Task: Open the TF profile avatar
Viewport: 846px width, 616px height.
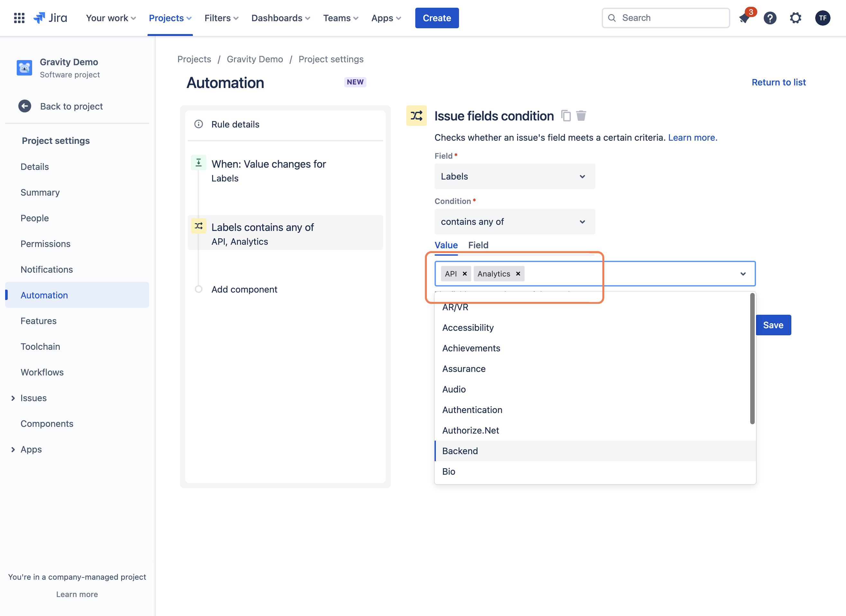Action: pos(823,18)
